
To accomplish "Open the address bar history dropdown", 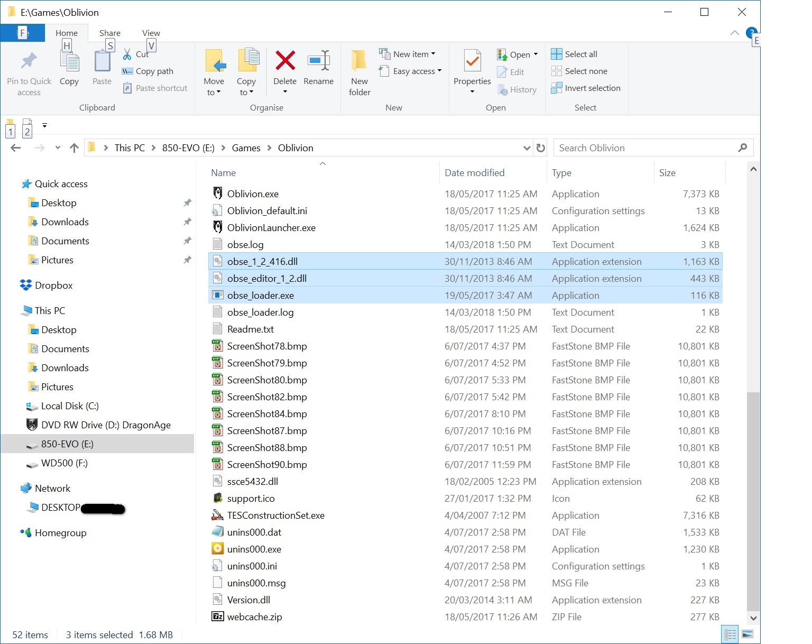I will click(x=527, y=148).
